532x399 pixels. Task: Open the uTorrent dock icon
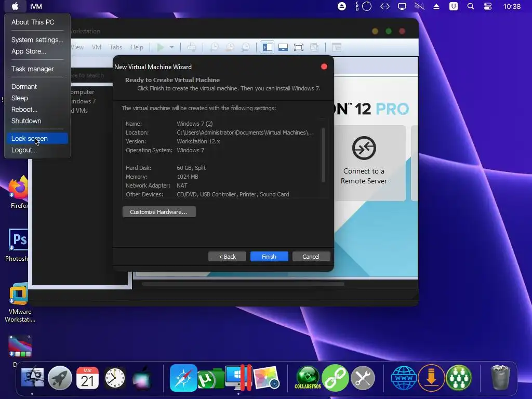tap(210, 379)
